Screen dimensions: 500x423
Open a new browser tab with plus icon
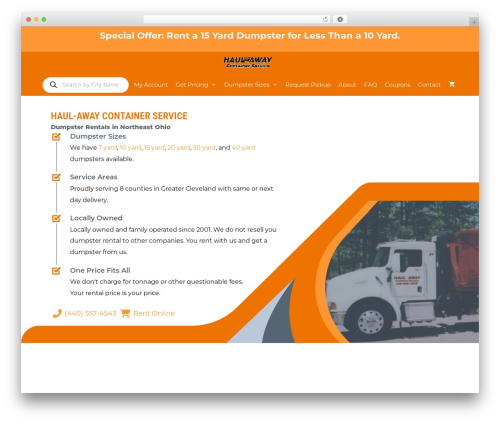click(x=474, y=22)
